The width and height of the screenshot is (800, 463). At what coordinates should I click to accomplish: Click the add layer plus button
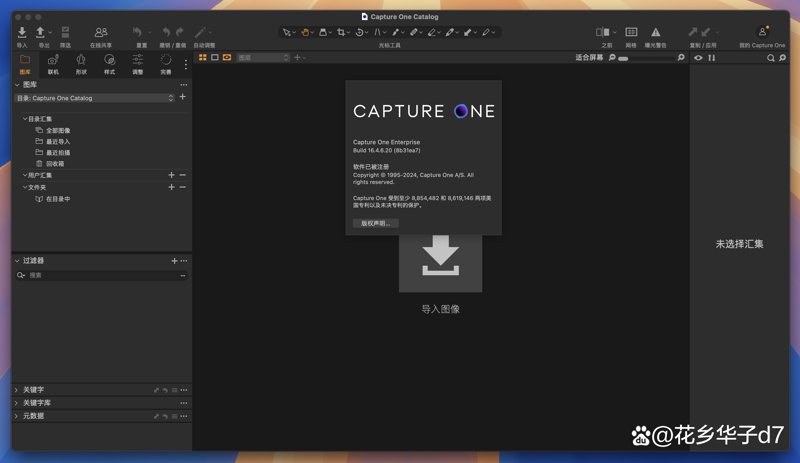(x=297, y=58)
